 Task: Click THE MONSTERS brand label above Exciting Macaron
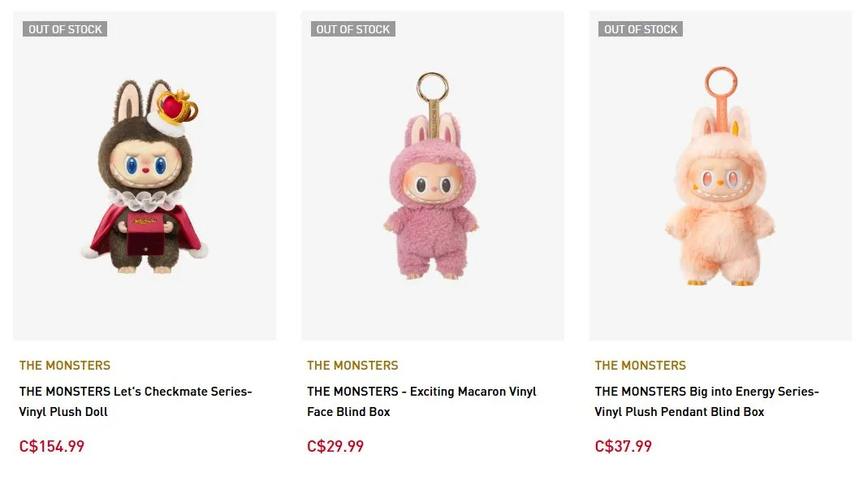(x=352, y=366)
